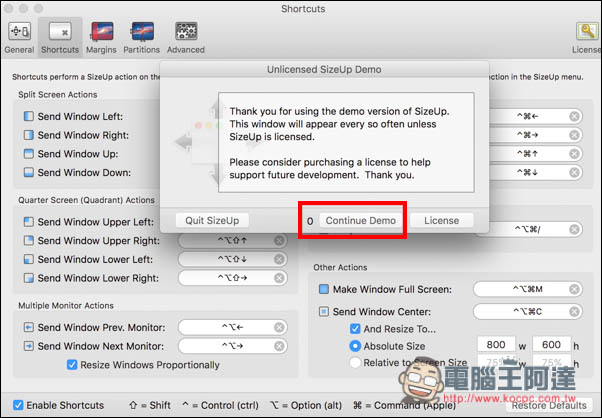Viewport: 602px width, 418px height.
Task: Clear the Send Window Up shortcut
Action: (574, 154)
